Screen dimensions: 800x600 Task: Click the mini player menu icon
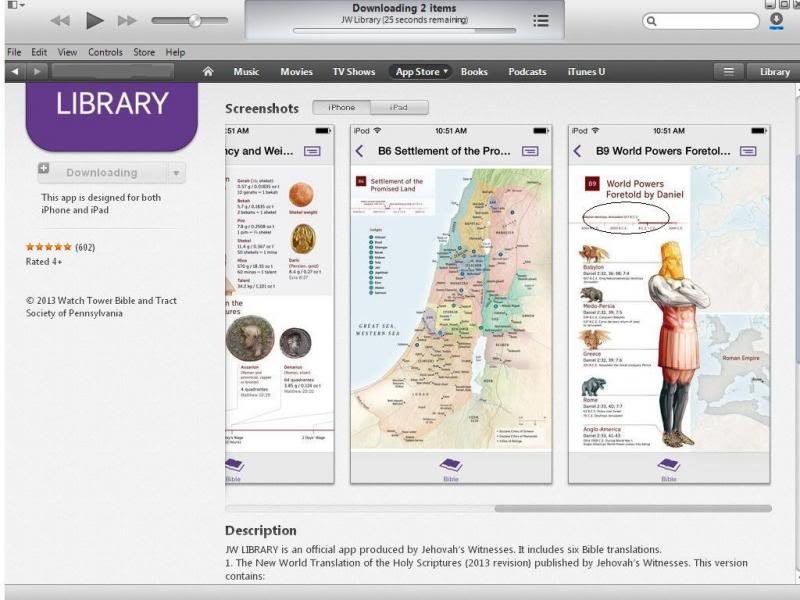(15, 5)
